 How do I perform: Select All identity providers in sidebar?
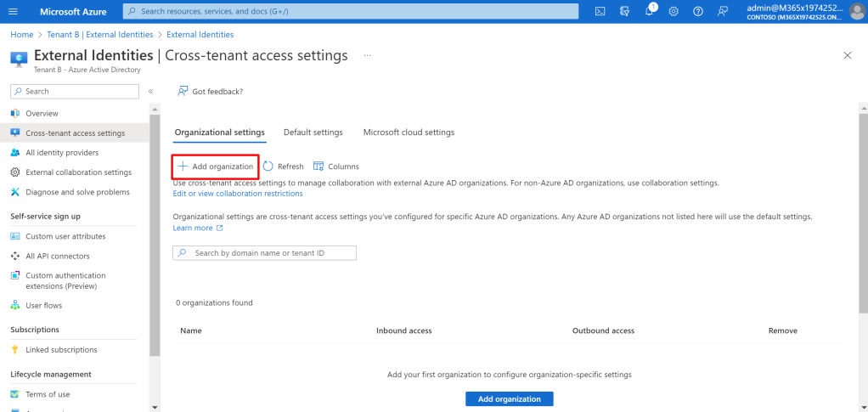coord(62,153)
